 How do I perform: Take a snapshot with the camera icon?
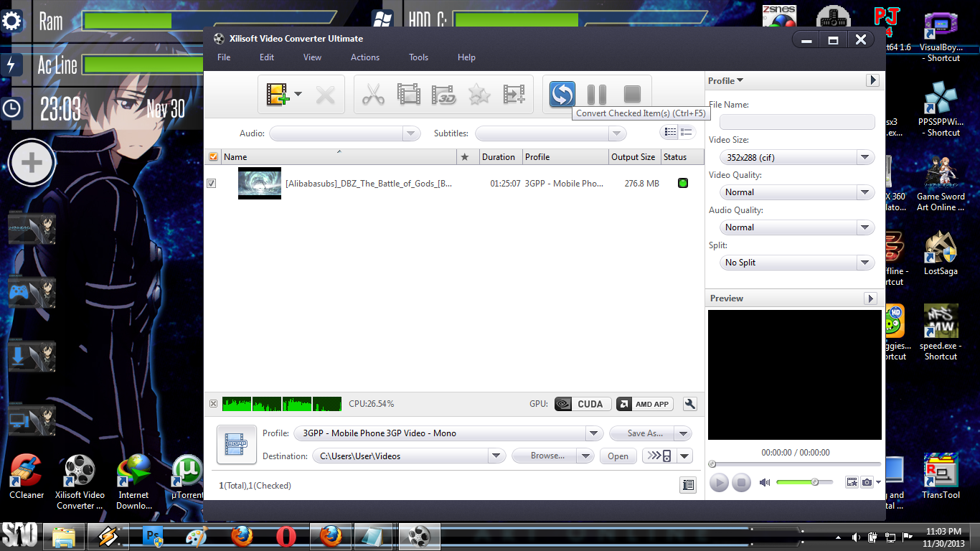pos(865,481)
